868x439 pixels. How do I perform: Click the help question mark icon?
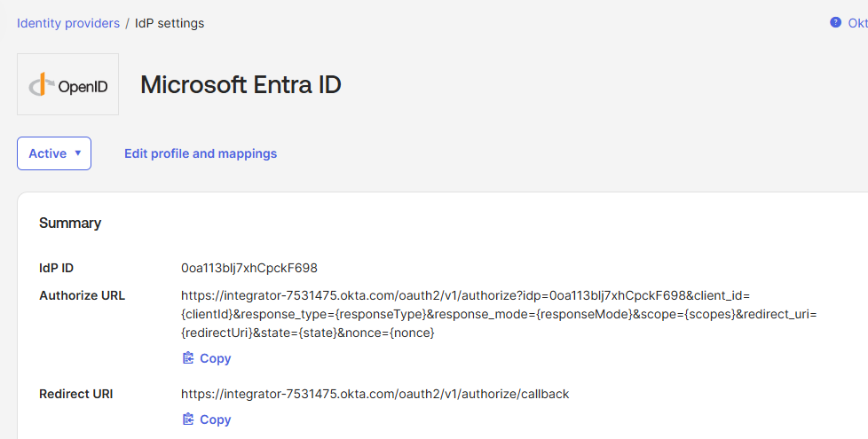835,23
